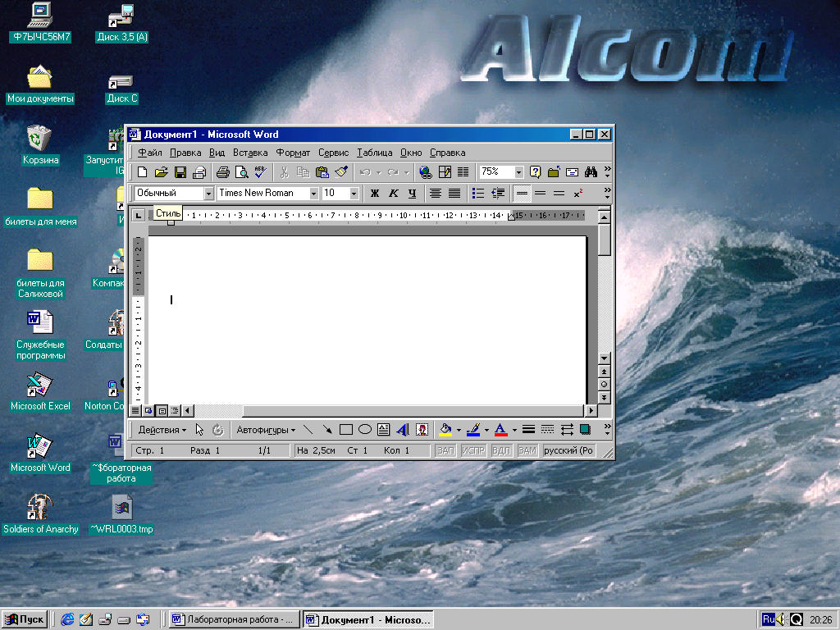
Task: Expand the style dropdown showing Обычный
Action: click(x=208, y=194)
